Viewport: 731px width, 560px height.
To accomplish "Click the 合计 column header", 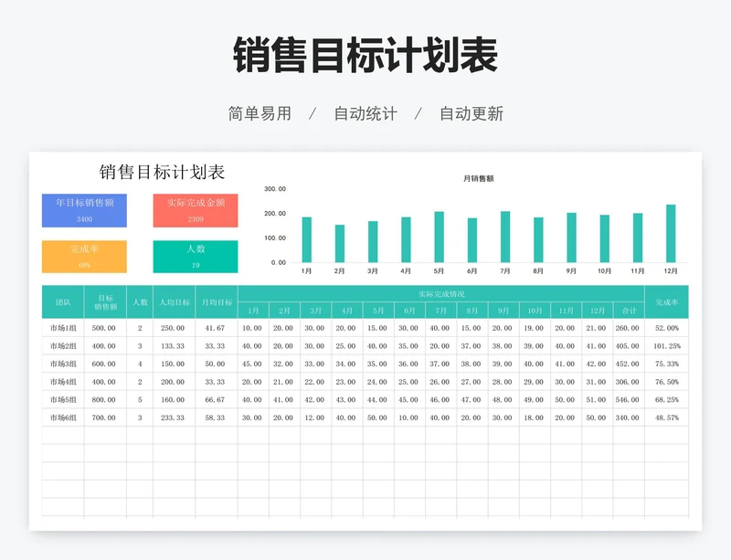I will pos(629,311).
